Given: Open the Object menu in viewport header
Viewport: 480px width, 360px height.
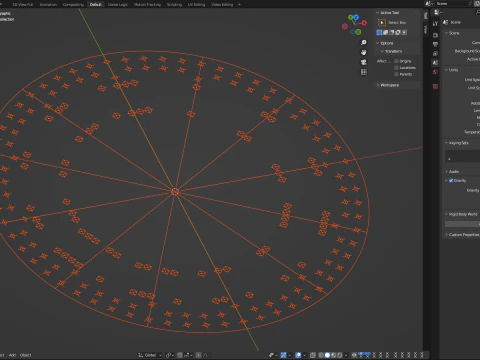Looking at the screenshot, I should click(25, 355).
